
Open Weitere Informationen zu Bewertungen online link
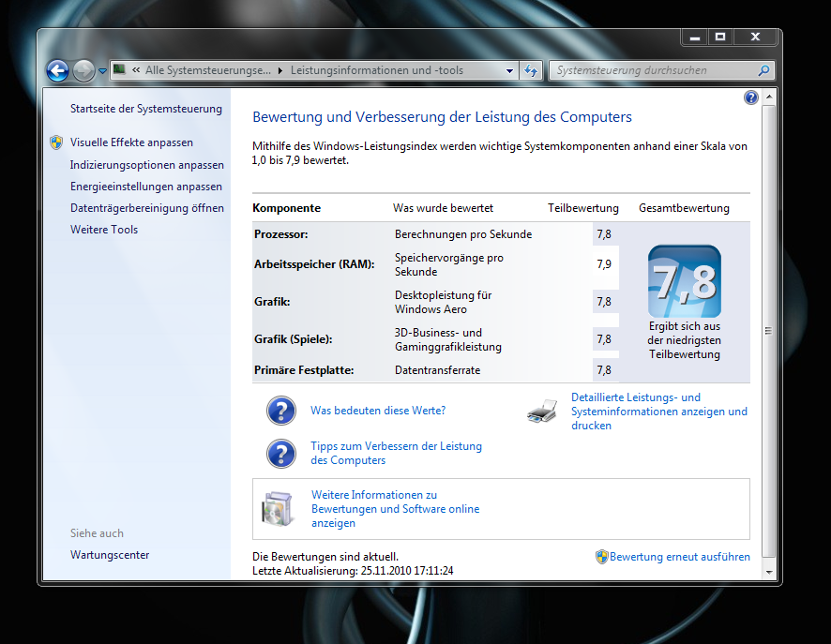click(396, 509)
